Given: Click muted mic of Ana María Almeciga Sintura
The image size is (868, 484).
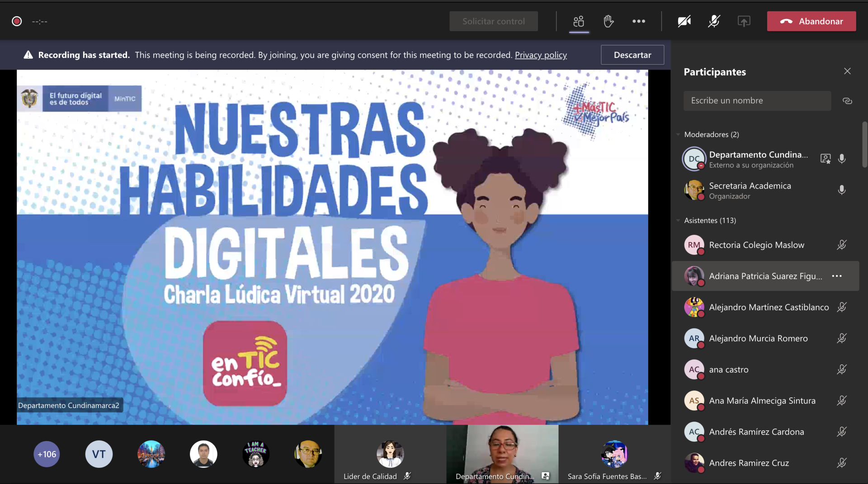Looking at the screenshot, I should coord(842,401).
